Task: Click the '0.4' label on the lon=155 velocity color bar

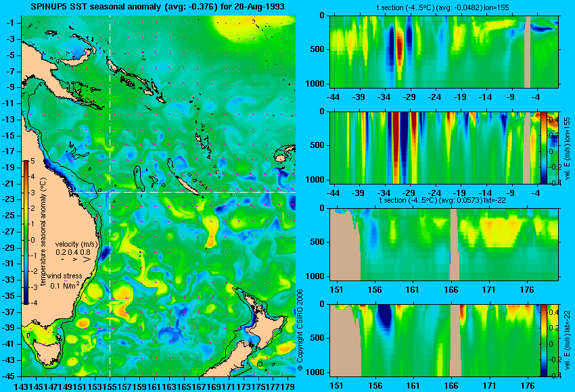Action: coord(553,120)
